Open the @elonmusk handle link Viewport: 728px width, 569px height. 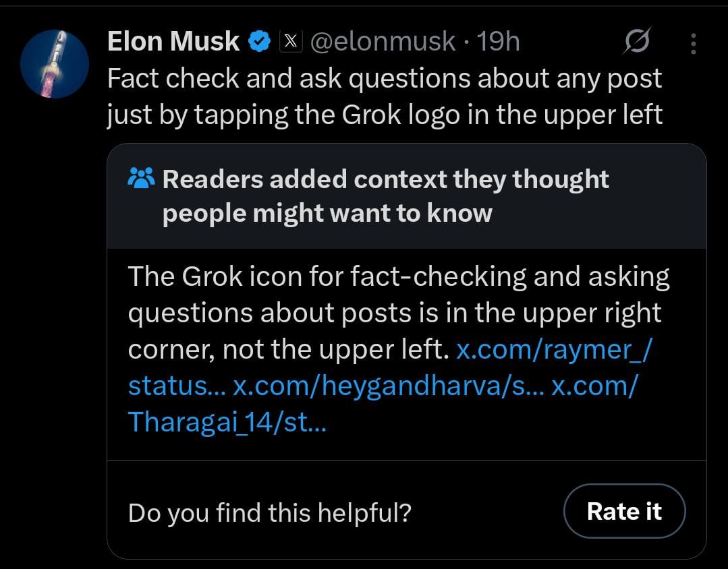pyautogui.click(x=383, y=42)
